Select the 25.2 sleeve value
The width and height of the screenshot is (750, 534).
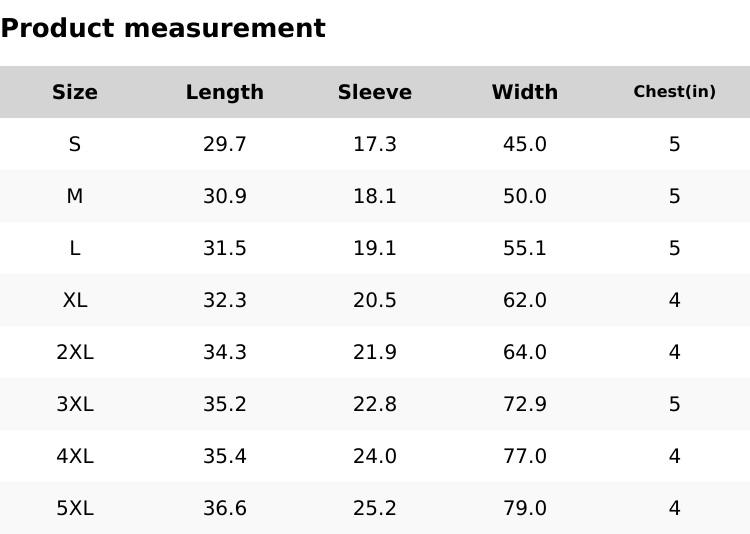375,508
